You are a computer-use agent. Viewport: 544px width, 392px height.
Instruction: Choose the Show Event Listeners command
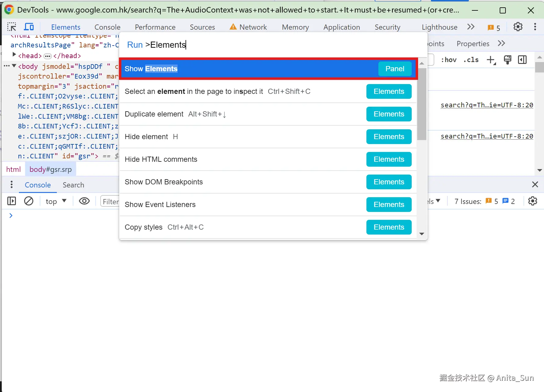[x=268, y=205]
